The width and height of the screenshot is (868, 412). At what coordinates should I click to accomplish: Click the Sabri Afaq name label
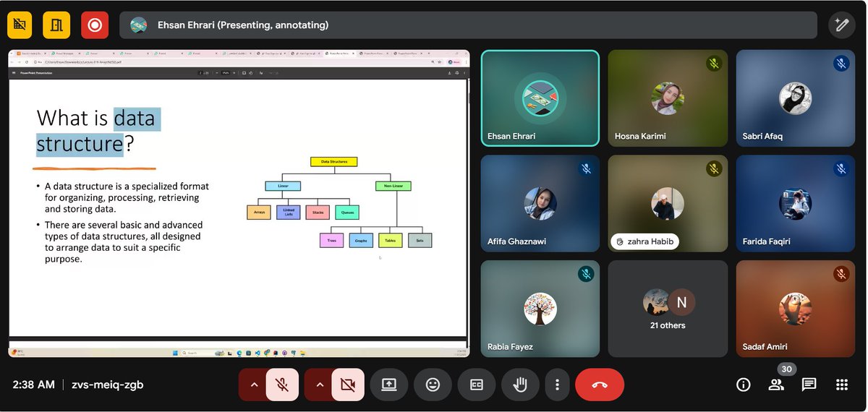[762, 136]
